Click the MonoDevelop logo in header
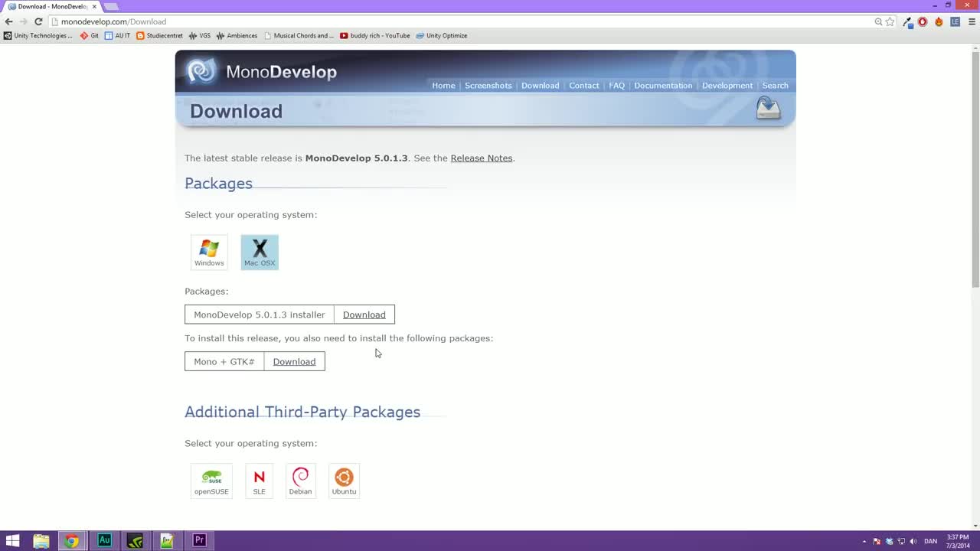 click(263, 72)
